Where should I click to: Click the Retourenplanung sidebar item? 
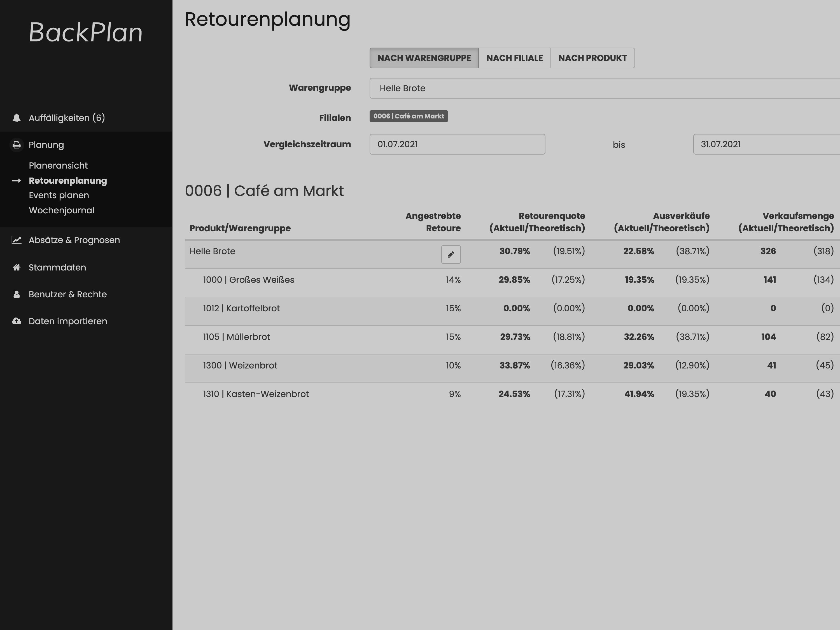(x=67, y=181)
